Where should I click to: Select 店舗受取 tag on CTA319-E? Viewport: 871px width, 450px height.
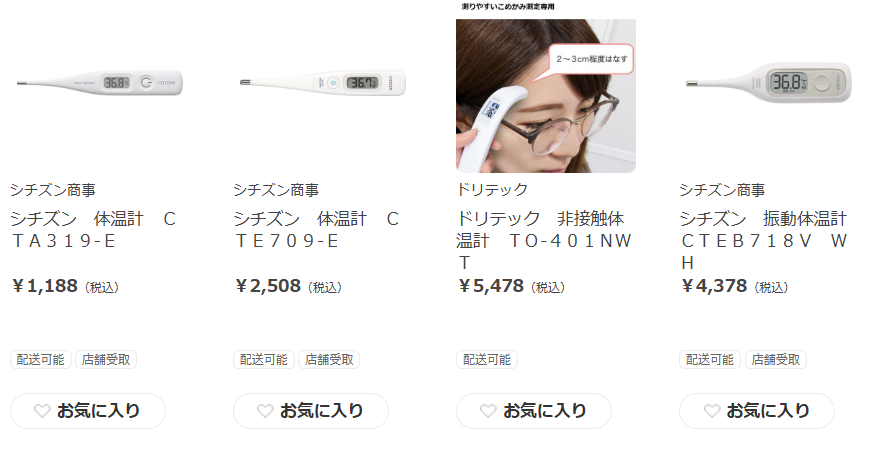(x=106, y=359)
